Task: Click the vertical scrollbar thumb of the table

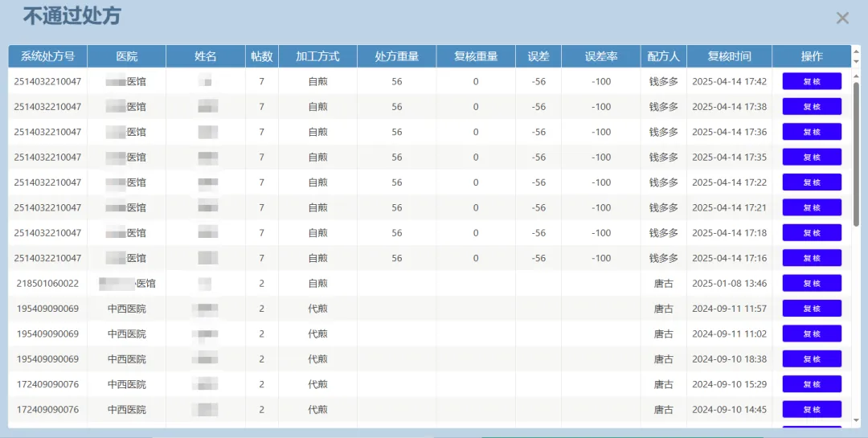Action: pyautogui.click(x=856, y=153)
